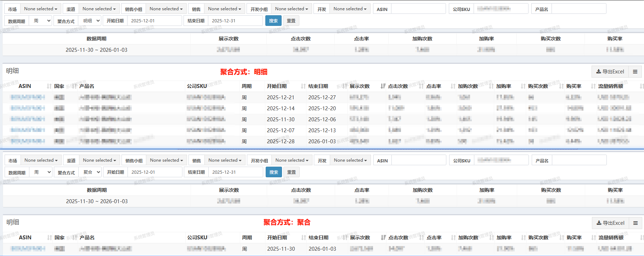Sort by 购买次数 in the 聚合-mode detail table
The height and width of the screenshot is (256, 644).
click(562, 238)
